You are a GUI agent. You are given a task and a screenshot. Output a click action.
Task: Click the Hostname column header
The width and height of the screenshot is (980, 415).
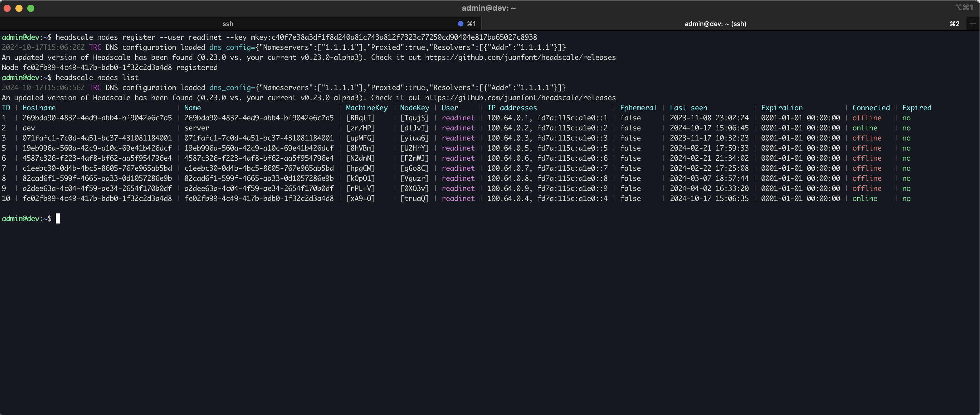click(x=39, y=108)
